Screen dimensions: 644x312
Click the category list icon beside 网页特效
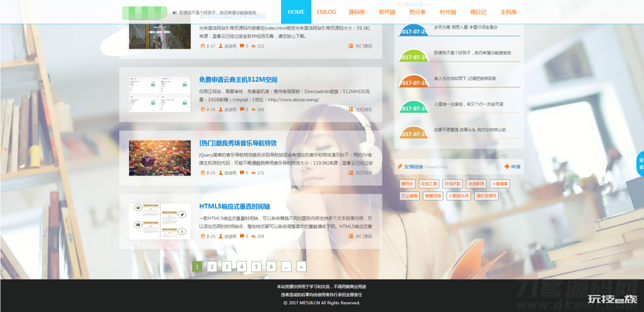click(x=351, y=173)
